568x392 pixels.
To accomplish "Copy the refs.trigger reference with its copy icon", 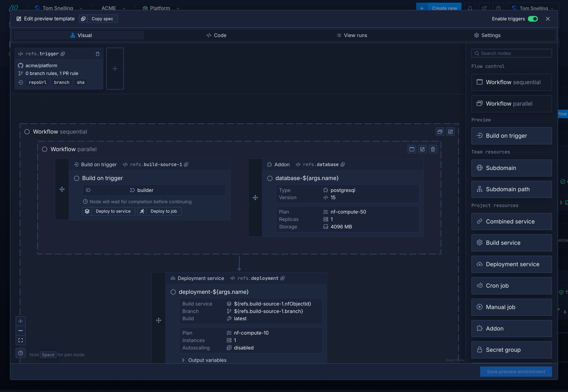I will click(x=63, y=54).
